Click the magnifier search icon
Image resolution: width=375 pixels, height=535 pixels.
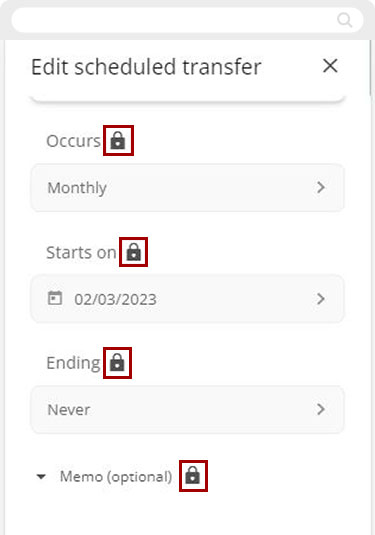coord(345,20)
